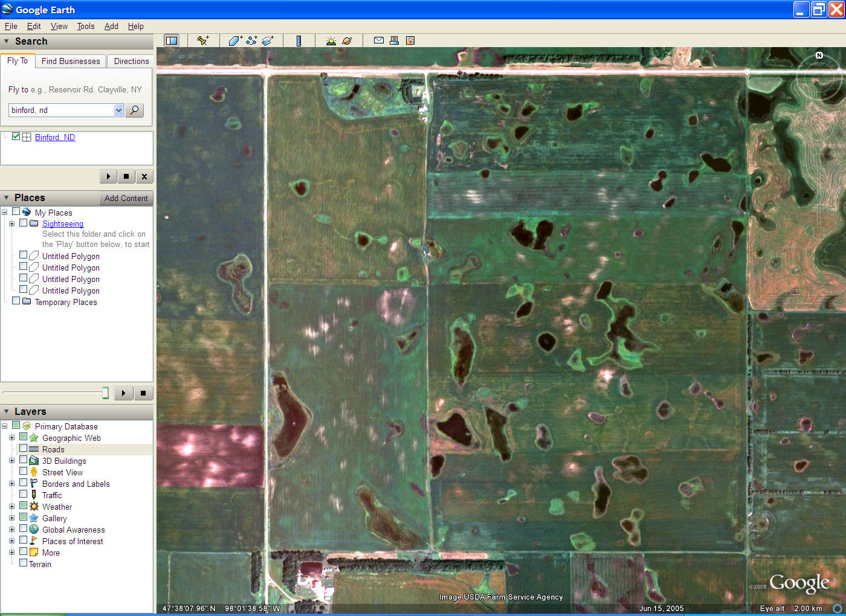Open the Tools menu

click(86, 26)
